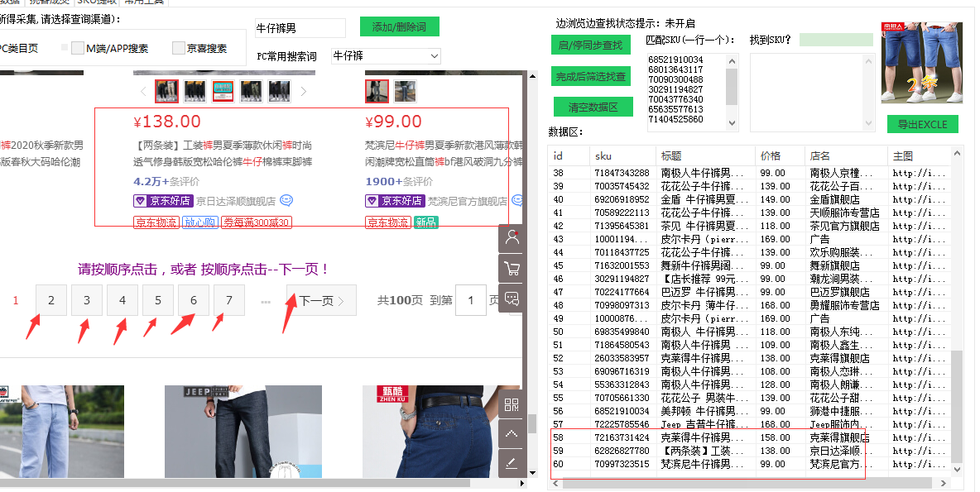
Task: Open the JEEP jeans product image
Action: coord(243,432)
